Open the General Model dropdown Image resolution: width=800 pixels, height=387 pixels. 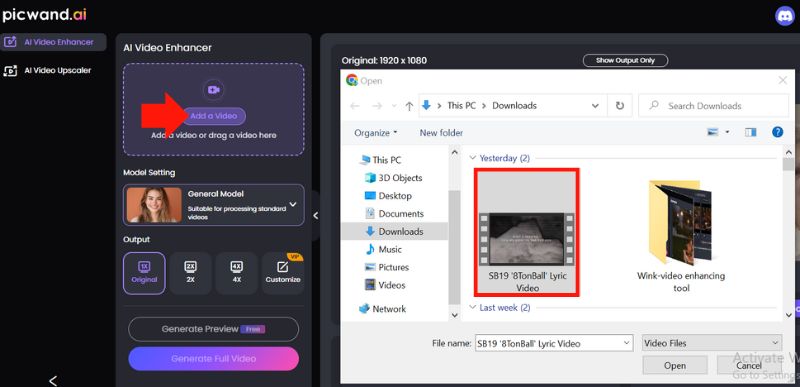213,205
